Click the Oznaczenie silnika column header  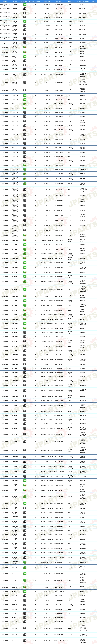click(83, 1)
